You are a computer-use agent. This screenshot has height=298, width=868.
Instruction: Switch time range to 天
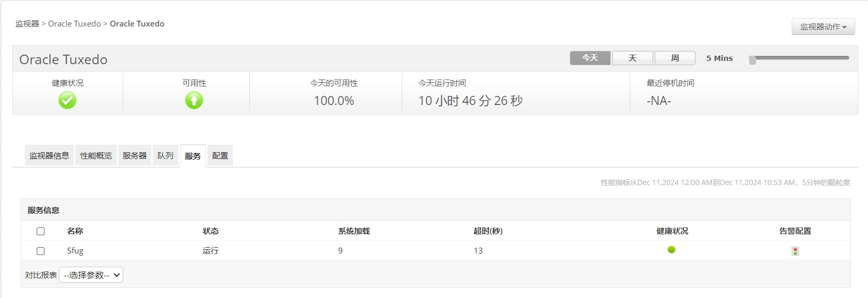coord(632,58)
